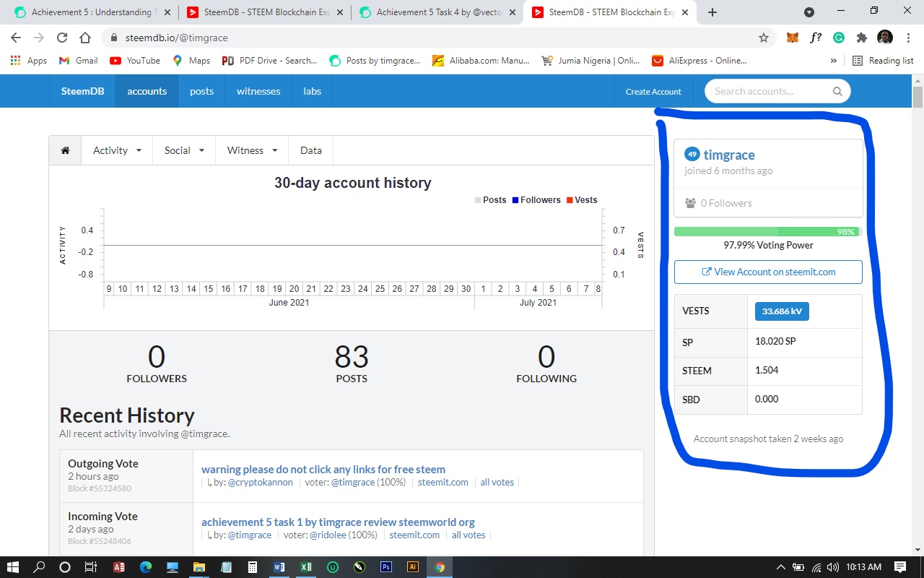The width and height of the screenshot is (924, 578).
Task: Expand the Activity dropdown
Action: tap(117, 150)
